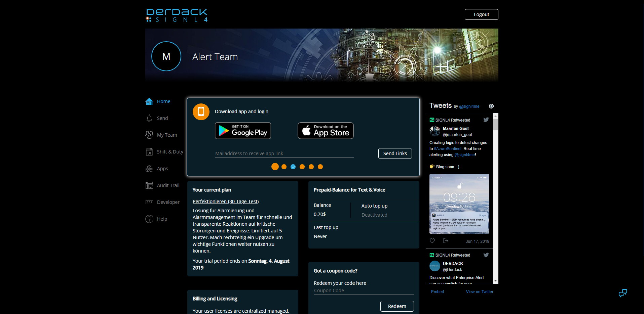Click Twitter bird icon on Maarten Goet tweet
This screenshot has height=314, width=644.
(486, 120)
